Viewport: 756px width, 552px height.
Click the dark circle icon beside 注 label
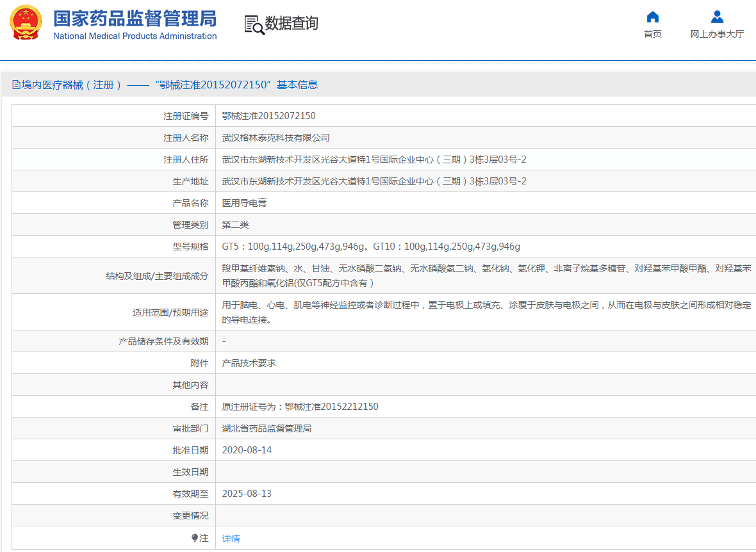(195, 538)
